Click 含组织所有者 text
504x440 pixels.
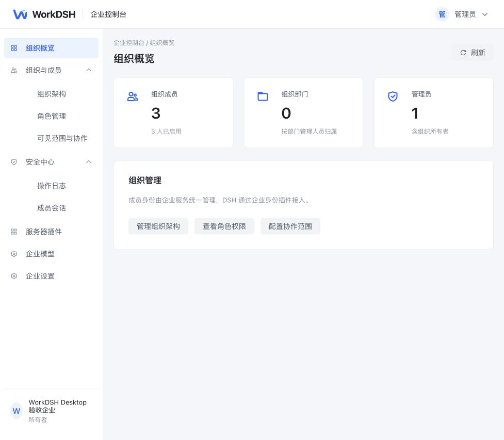430,132
